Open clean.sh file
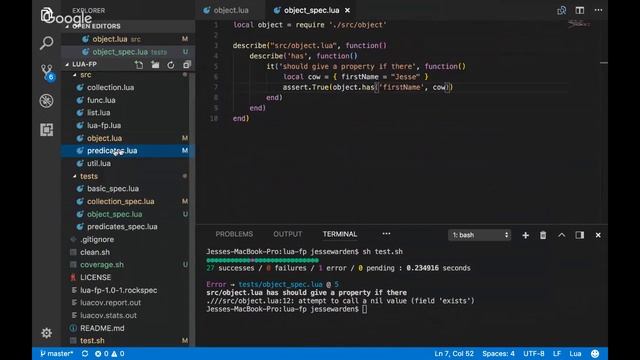The image size is (640, 360). pos(95,252)
